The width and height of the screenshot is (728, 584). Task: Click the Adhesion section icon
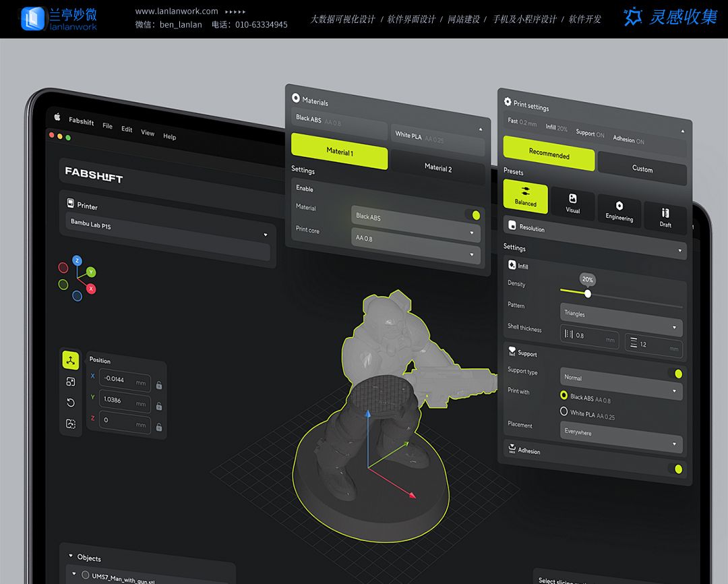click(512, 448)
